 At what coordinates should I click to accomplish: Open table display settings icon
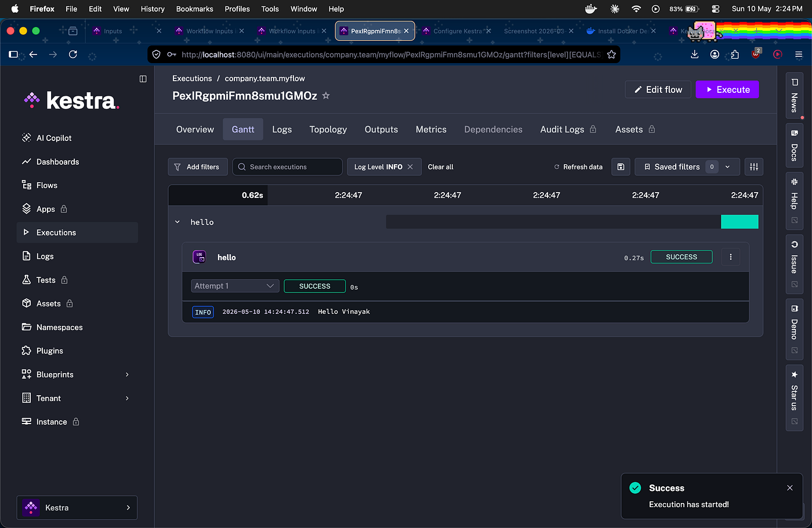click(x=754, y=167)
